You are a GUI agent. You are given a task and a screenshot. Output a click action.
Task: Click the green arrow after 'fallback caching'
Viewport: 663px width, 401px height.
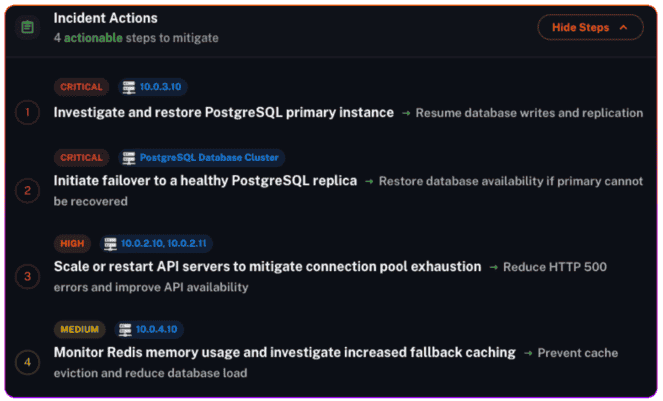[x=528, y=354]
